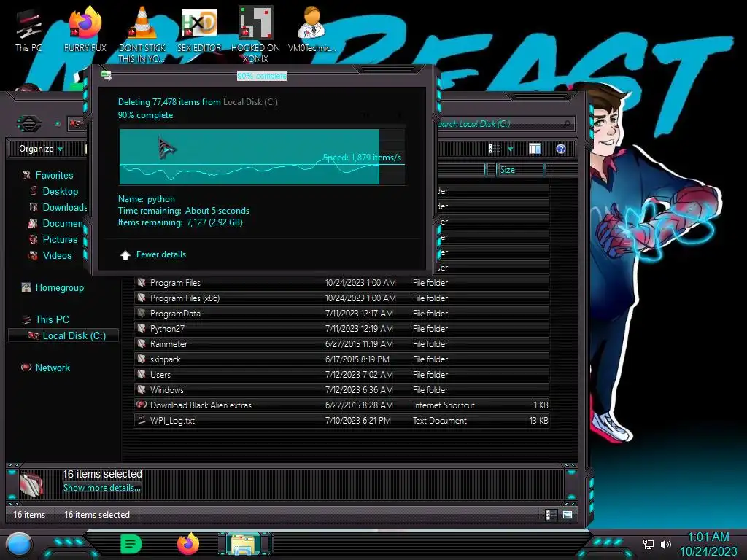Screen dimensions: 747x560
Task: Click the Explorer help question mark icon
Action: [561, 149]
